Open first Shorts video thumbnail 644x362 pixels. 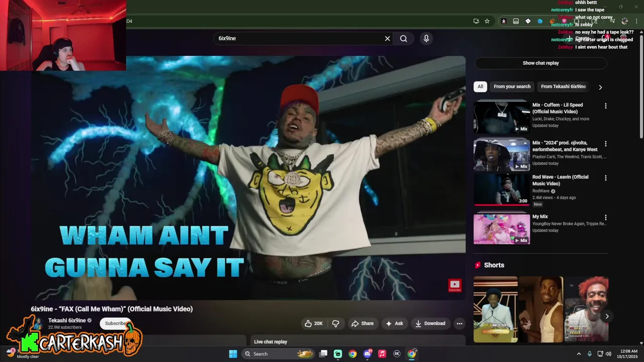(x=496, y=309)
